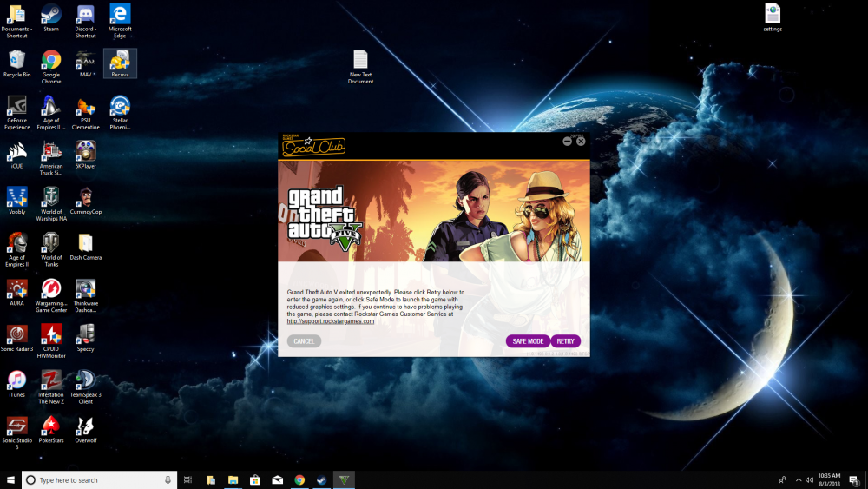Select the PSU Clementine icon
The width and height of the screenshot is (868, 489).
pyautogui.click(x=85, y=112)
